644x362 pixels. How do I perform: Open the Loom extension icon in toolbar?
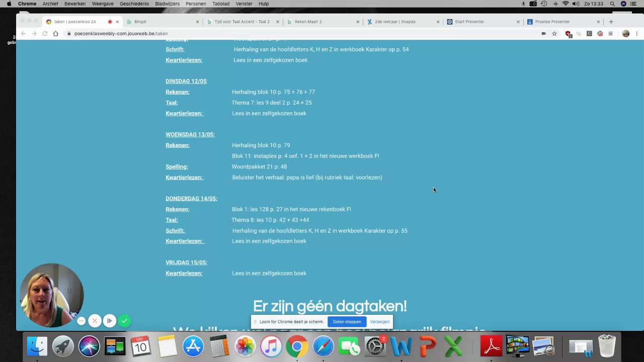pyautogui.click(x=600, y=34)
